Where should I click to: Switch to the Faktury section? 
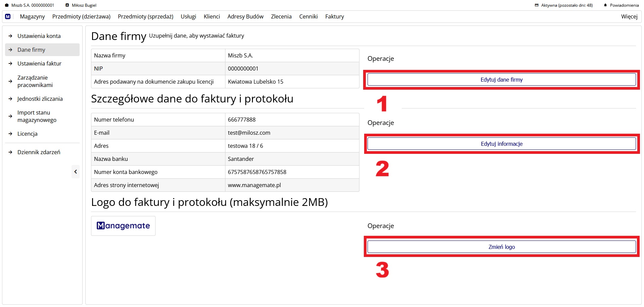point(334,16)
